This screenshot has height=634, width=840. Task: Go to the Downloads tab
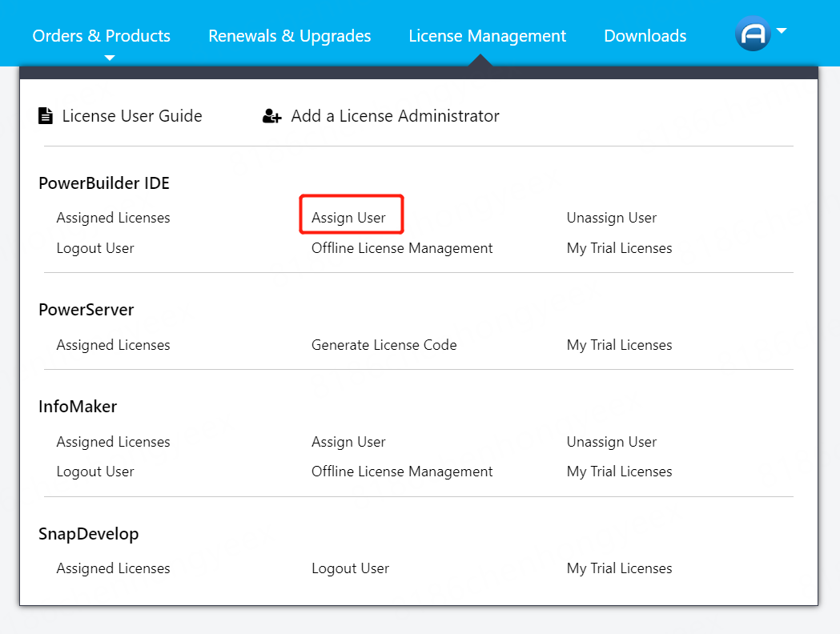point(645,36)
